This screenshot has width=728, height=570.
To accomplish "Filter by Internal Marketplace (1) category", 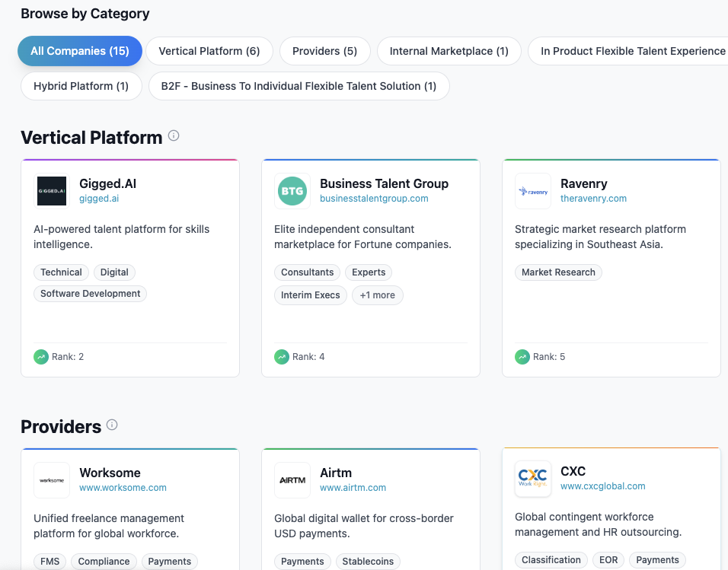I will click(449, 51).
